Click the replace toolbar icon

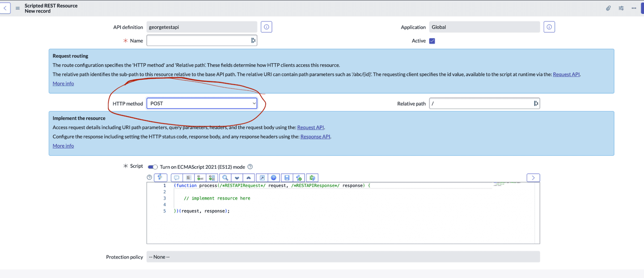201,178
